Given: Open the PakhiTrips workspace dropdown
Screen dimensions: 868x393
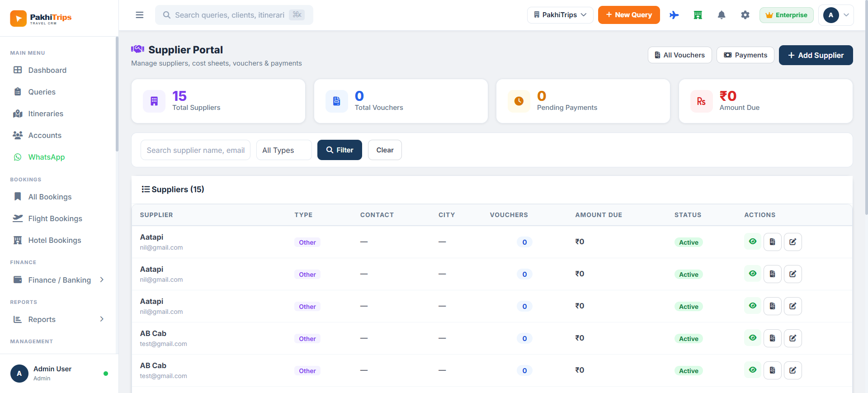Looking at the screenshot, I should point(560,15).
